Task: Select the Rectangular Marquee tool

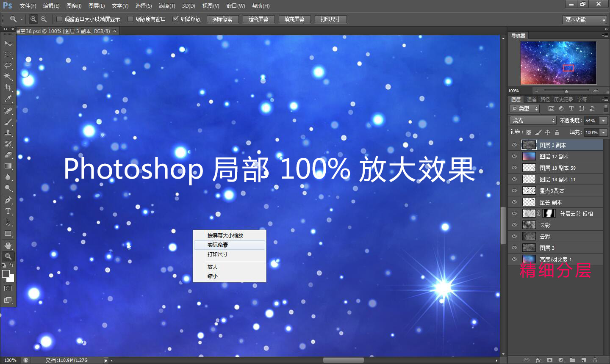Action: pos(8,54)
